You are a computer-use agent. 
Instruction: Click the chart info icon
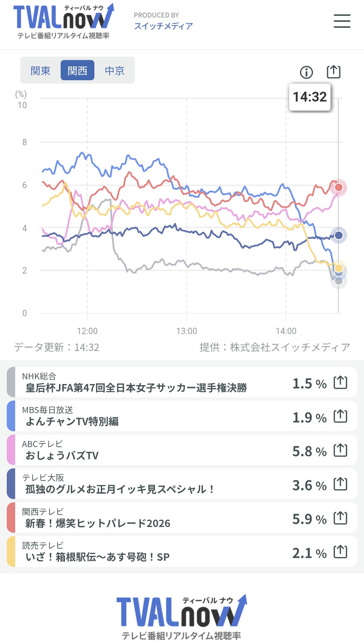(306, 72)
